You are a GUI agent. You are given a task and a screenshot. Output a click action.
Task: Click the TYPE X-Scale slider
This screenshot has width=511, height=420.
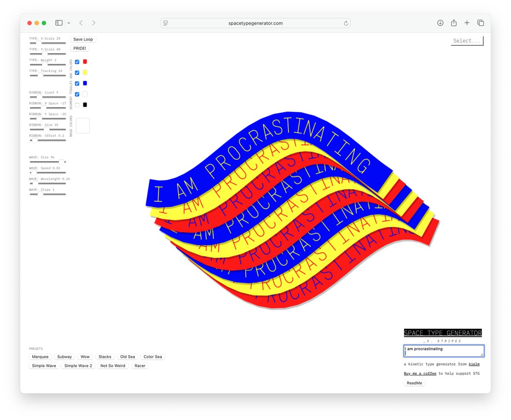(48, 43)
